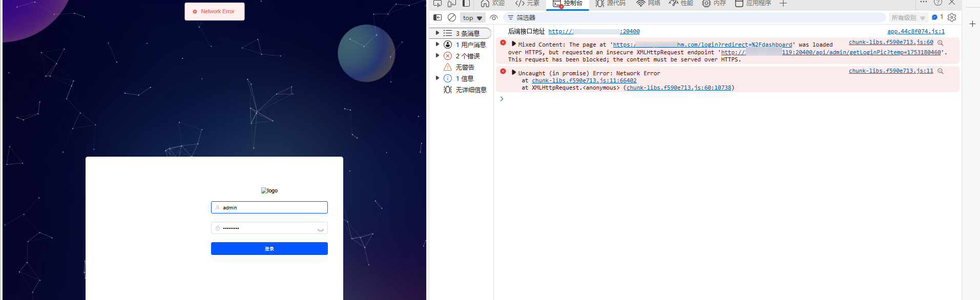Click the red error icon on Mixed Content row
The image size is (980, 300).
(x=503, y=42)
